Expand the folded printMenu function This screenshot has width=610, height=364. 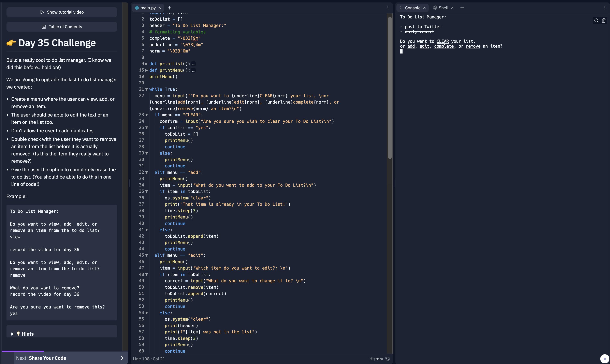[x=146, y=70]
